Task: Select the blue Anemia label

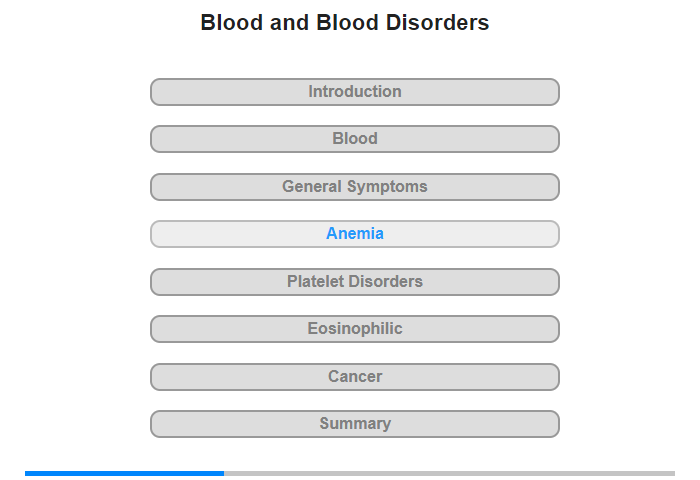Action: pos(355,234)
